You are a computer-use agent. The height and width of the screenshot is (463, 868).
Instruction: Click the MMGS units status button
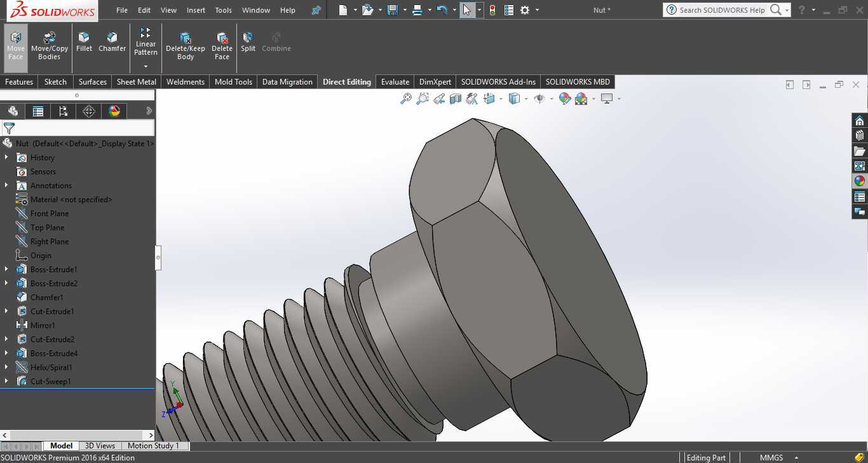click(x=771, y=457)
